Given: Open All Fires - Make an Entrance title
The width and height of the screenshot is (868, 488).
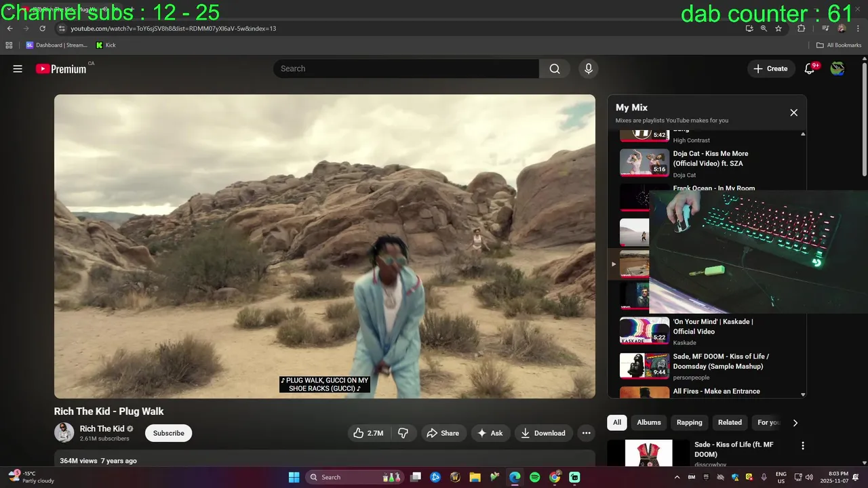Looking at the screenshot, I should [716, 391].
